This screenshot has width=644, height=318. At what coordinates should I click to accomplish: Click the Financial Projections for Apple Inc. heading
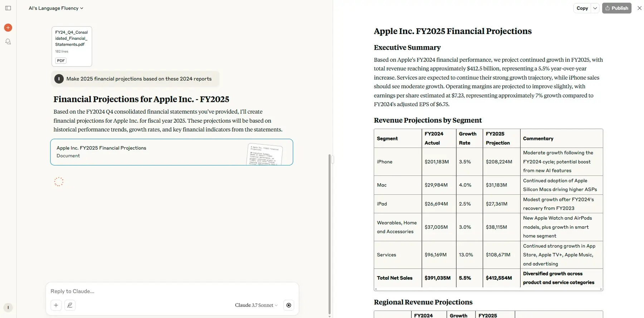(x=141, y=99)
